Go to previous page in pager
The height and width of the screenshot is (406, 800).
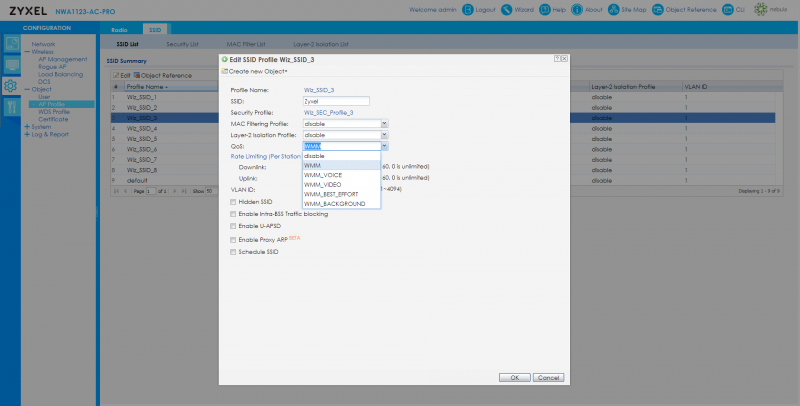click(126, 191)
